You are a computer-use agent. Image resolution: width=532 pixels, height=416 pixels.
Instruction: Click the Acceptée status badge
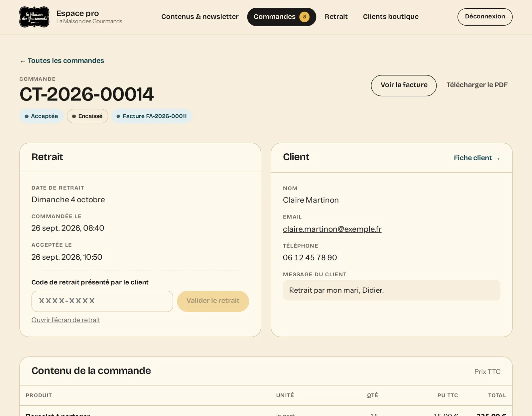point(42,116)
